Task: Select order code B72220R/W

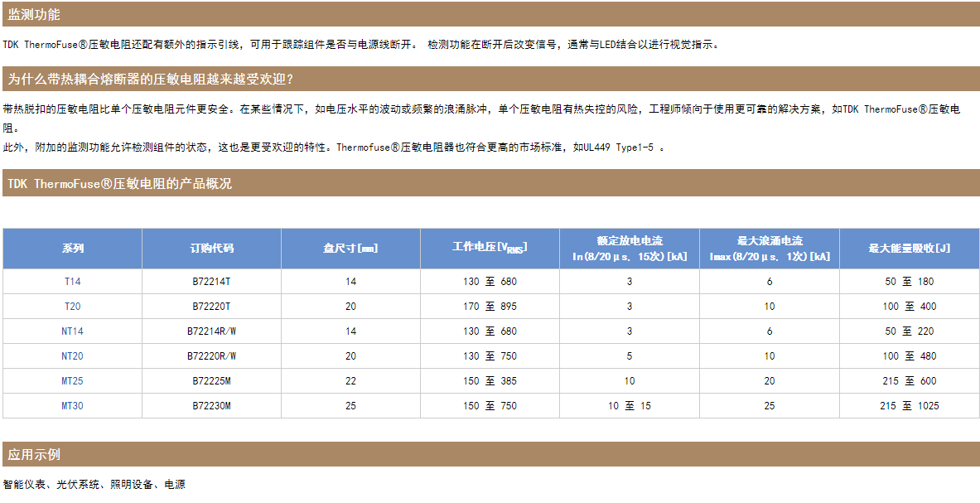Action: pos(212,356)
